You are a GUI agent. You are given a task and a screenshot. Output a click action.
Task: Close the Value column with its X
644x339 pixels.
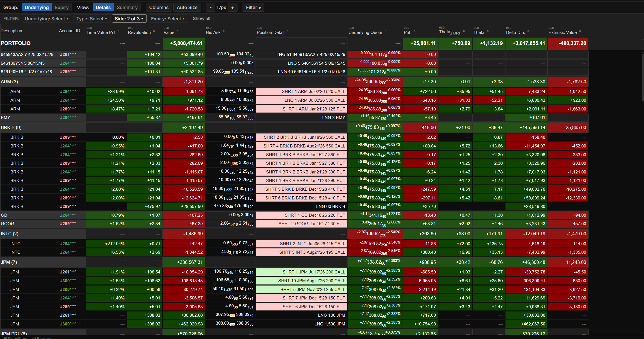point(178,31)
